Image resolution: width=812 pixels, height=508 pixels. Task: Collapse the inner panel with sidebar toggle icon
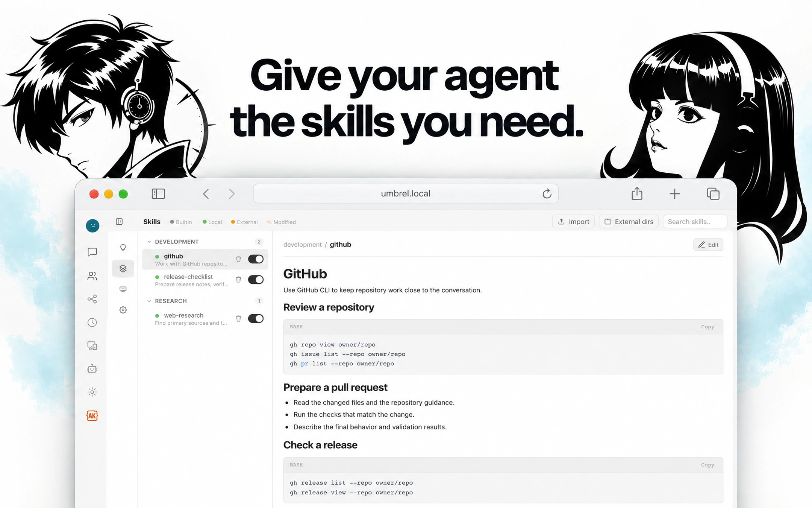tap(119, 222)
